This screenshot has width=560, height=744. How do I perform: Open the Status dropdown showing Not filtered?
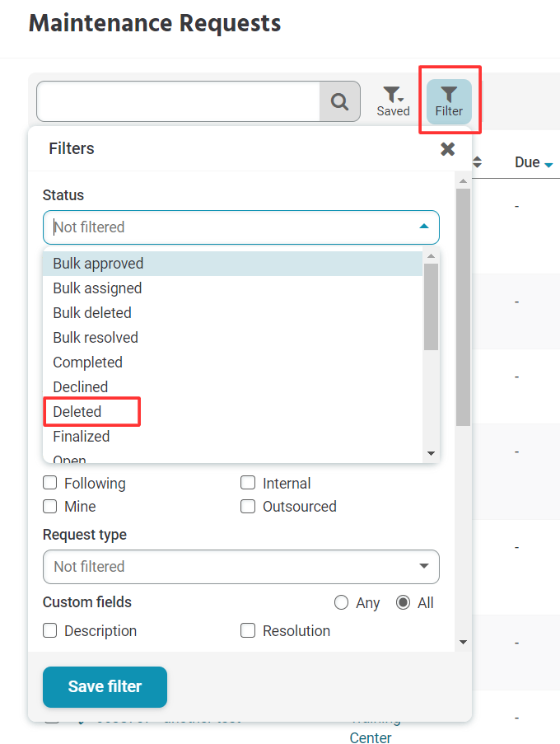tap(240, 227)
